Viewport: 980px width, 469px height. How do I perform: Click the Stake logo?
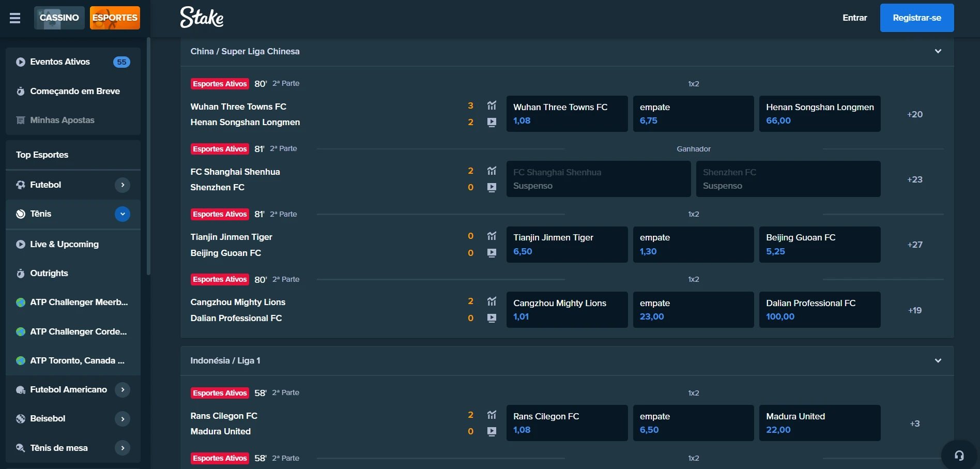202,18
